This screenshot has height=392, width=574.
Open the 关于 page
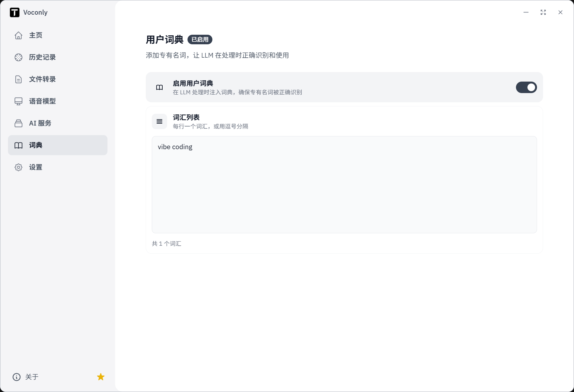click(x=26, y=377)
